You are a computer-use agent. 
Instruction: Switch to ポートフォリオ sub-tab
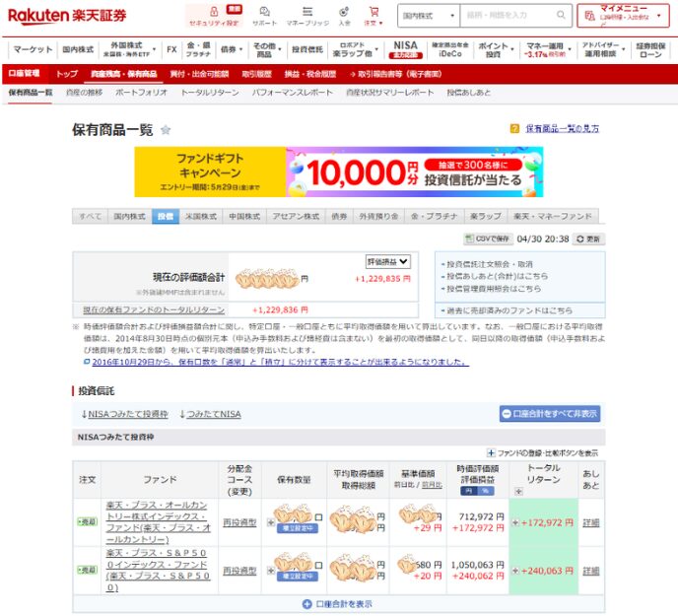click(x=141, y=92)
